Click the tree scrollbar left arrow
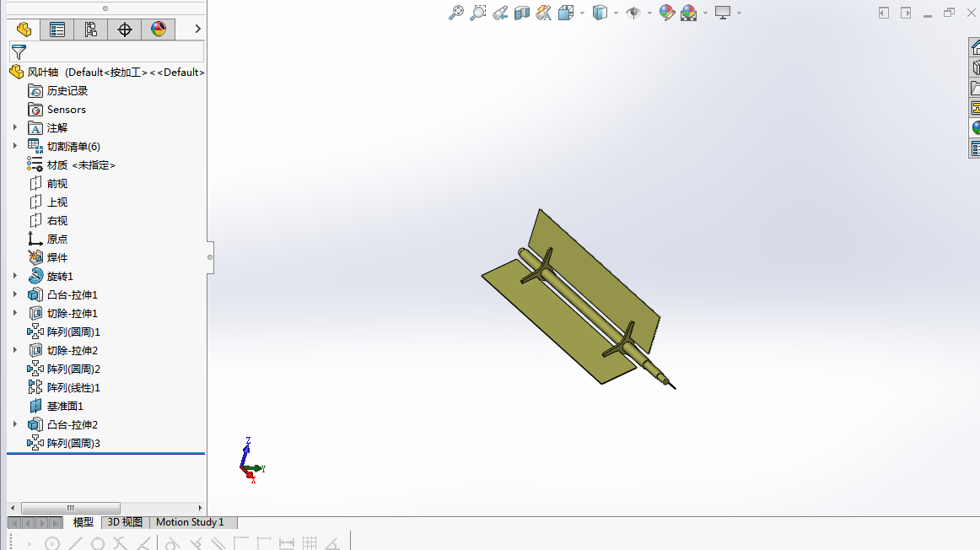Screen dimensions: 980x550 13,508
